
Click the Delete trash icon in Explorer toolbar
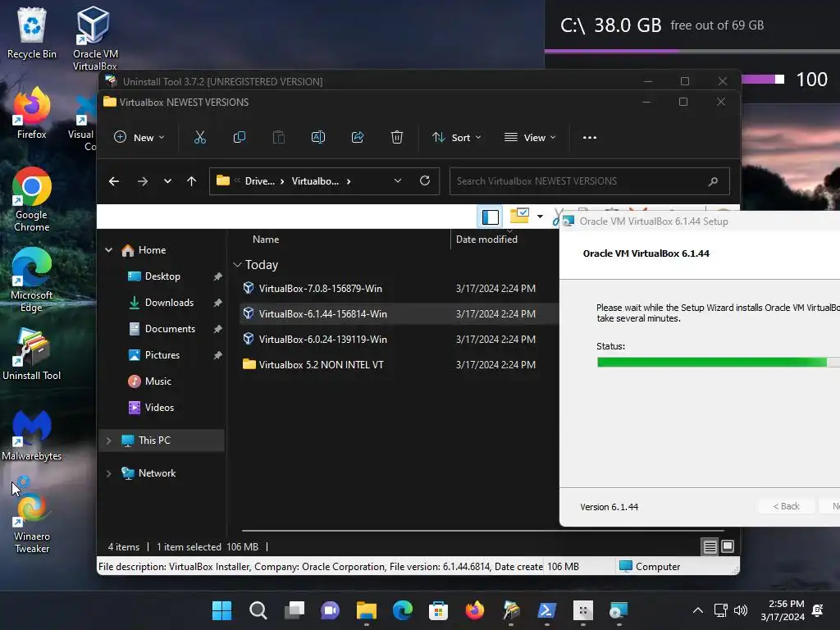pos(397,138)
